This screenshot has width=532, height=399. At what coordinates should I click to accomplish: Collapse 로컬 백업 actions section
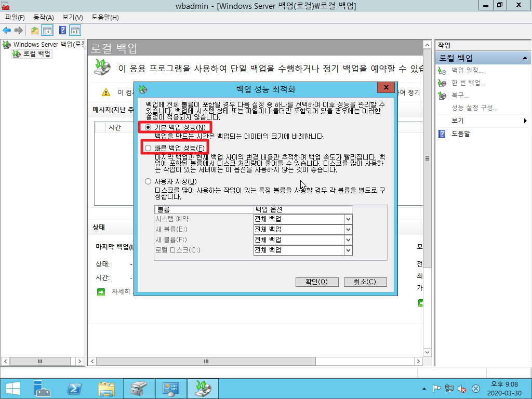[x=525, y=58]
